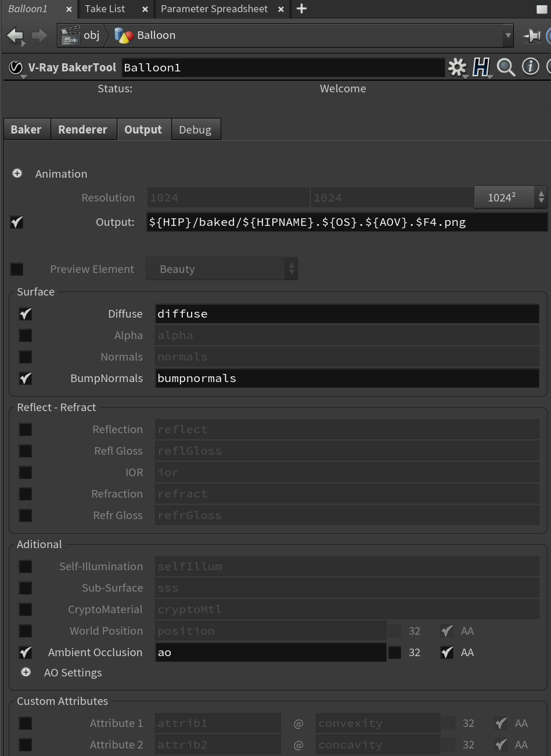Viewport: 551px width, 756px height.
Task: Open the node info icon
Action: tap(530, 67)
